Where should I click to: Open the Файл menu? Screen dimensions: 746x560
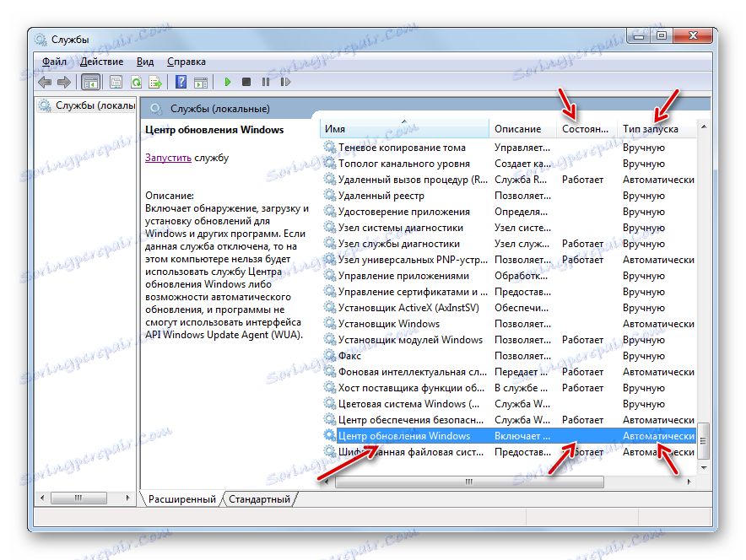(54, 62)
